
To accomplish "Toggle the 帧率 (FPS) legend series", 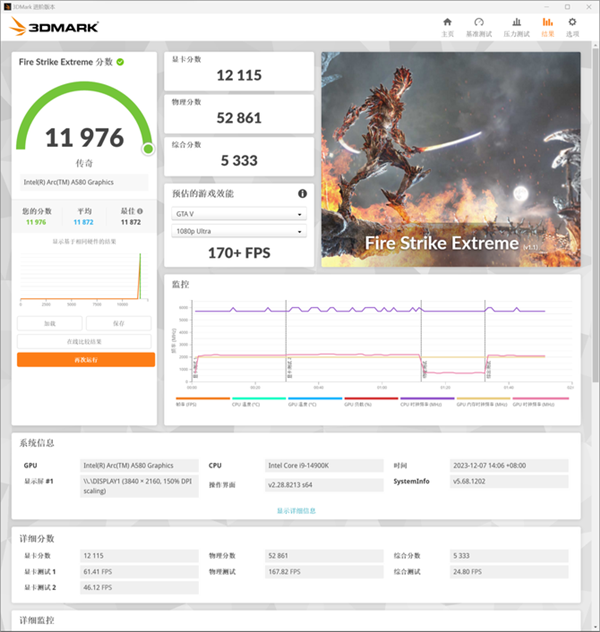I will click(187, 403).
